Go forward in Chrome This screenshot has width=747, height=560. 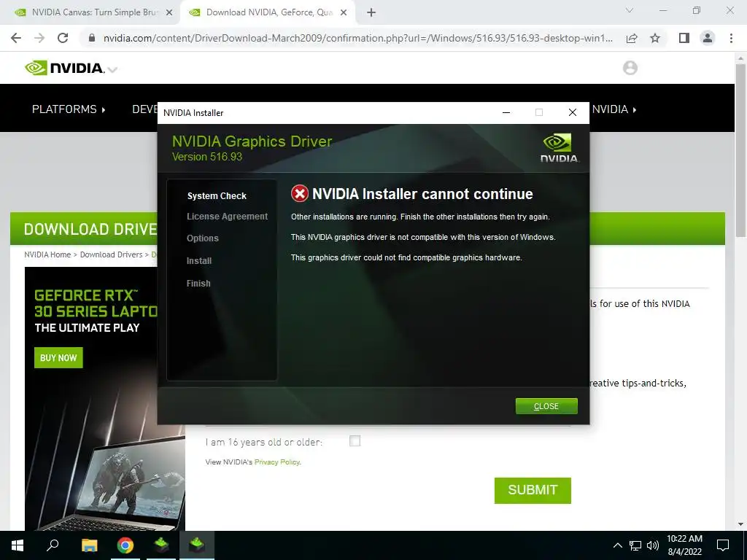pyautogui.click(x=39, y=38)
